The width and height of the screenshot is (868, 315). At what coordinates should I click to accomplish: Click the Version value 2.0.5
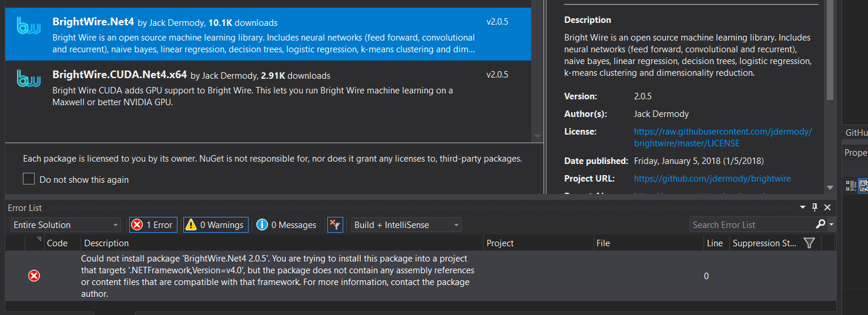click(x=642, y=96)
